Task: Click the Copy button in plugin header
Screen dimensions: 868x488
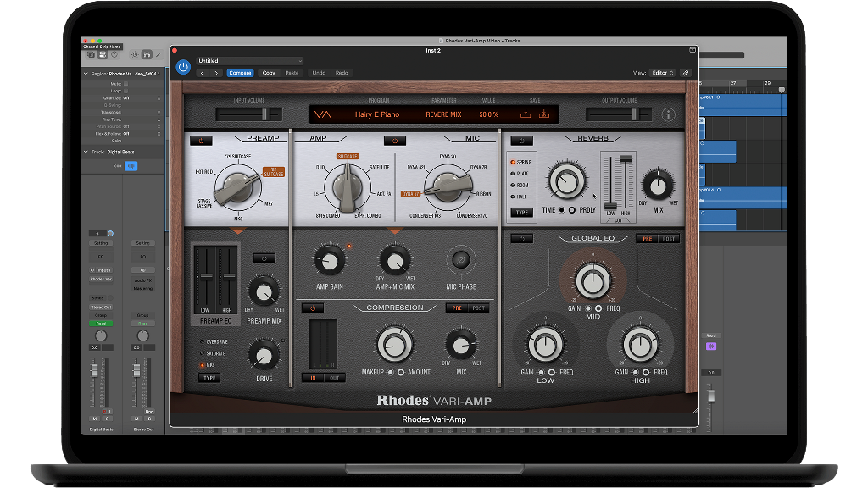Action: pyautogui.click(x=269, y=73)
